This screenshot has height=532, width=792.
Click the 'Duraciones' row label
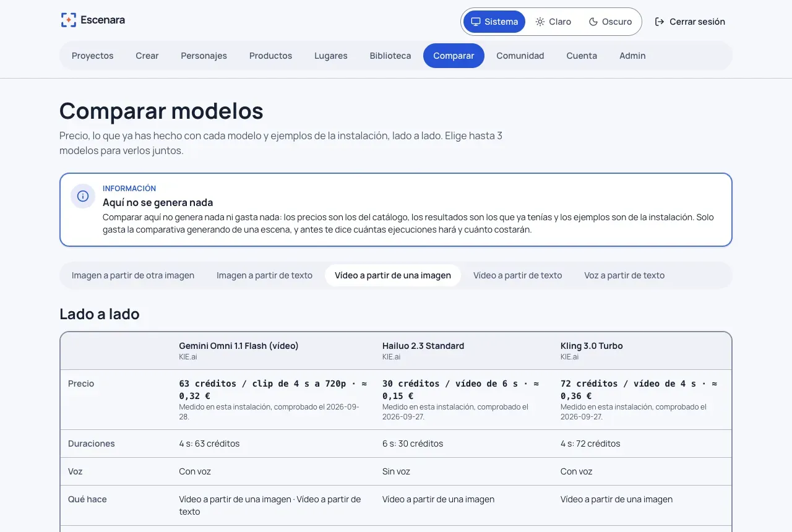pos(92,444)
